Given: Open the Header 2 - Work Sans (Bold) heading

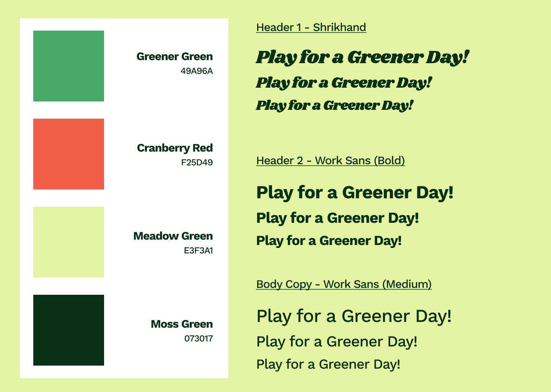Looking at the screenshot, I should (331, 161).
